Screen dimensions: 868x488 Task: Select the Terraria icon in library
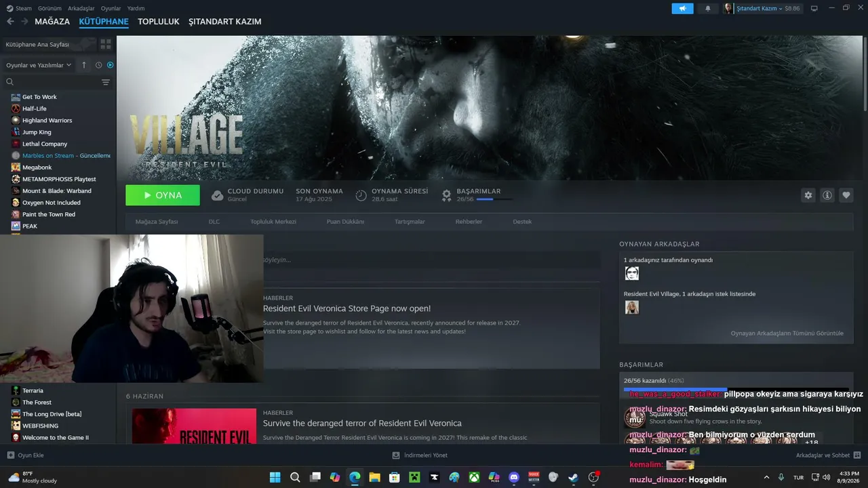[x=16, y=390]
